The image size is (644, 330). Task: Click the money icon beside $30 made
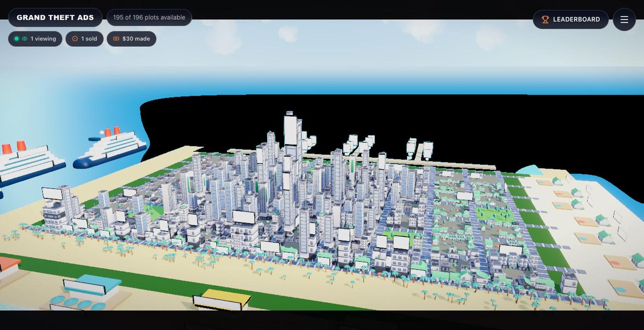(x=116, y=39)
